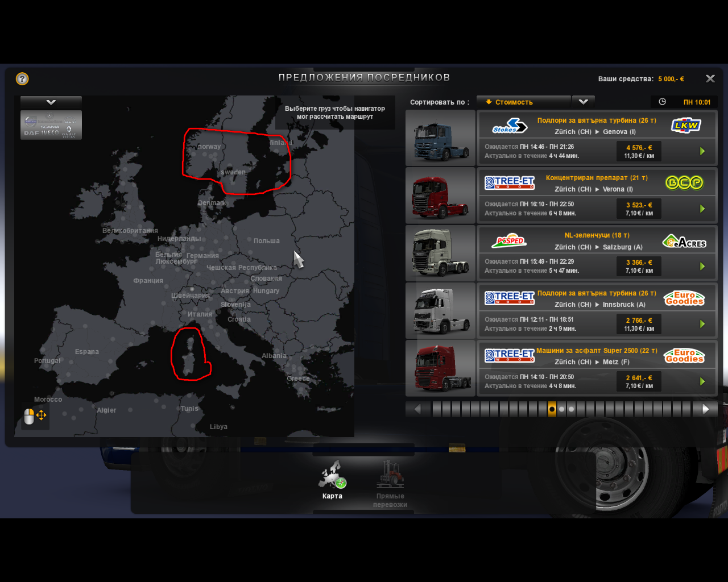Open the help icon with question mark

(x=22, y=78)
